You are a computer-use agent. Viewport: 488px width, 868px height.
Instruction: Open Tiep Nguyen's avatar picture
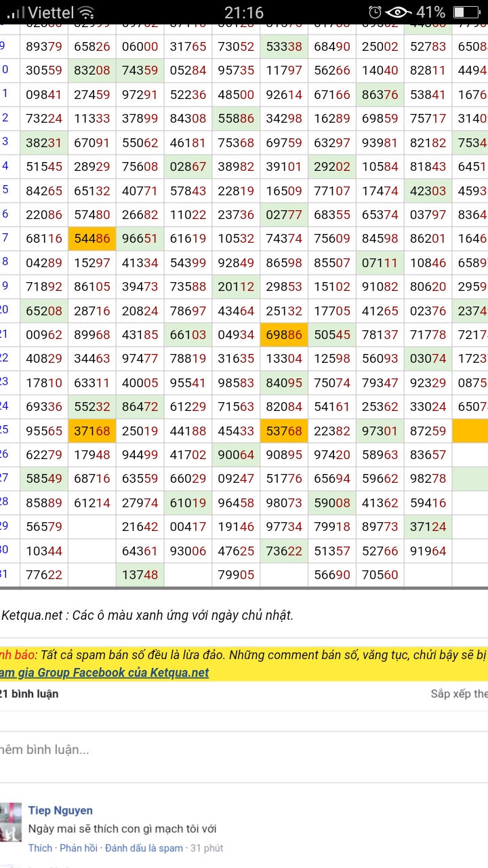coord(11,822)
